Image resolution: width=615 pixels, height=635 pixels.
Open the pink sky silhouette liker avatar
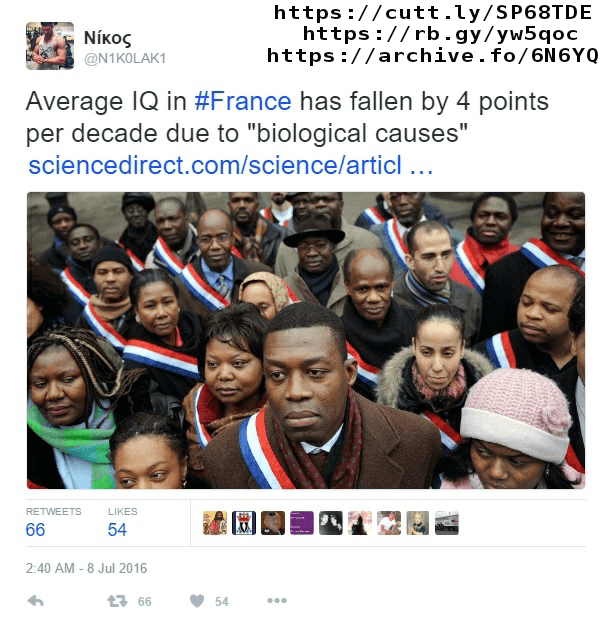[x=360, y=523]
